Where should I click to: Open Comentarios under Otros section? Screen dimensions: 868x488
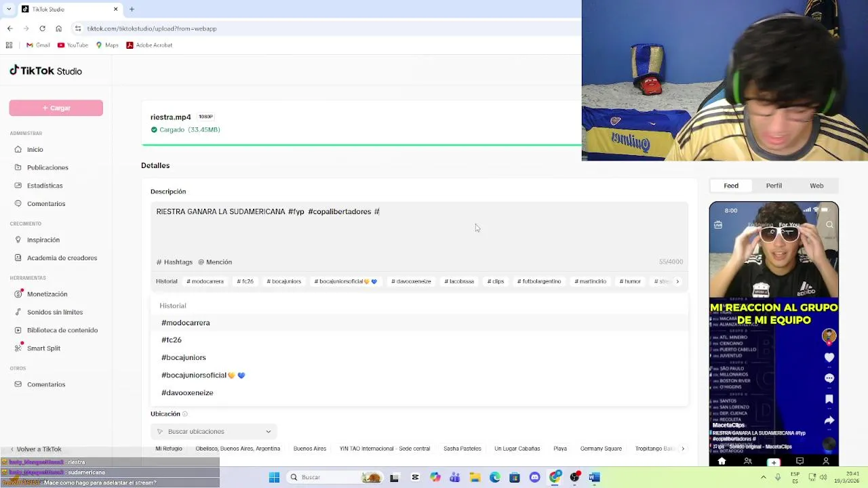46,384
